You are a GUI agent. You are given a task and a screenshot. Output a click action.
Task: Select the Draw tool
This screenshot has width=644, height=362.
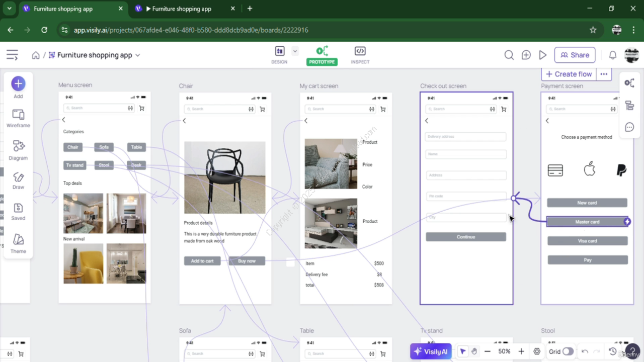tap(18, 180)
